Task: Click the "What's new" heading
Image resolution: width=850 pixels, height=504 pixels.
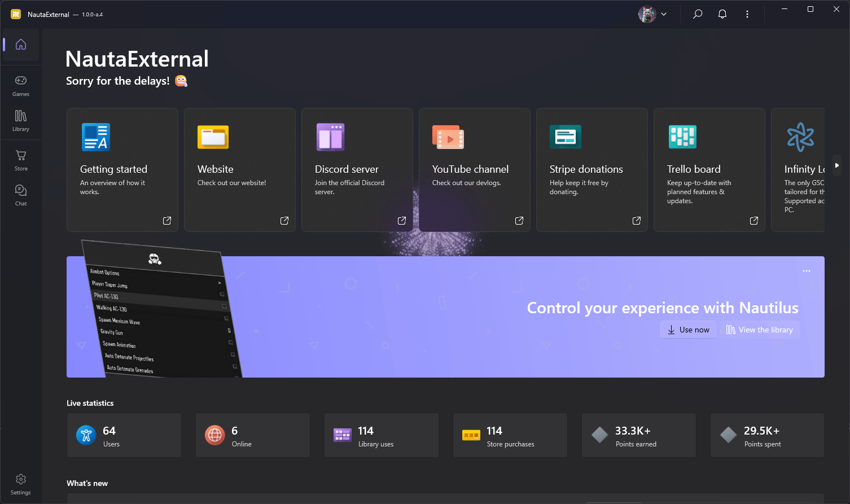Action: (87, 483)
